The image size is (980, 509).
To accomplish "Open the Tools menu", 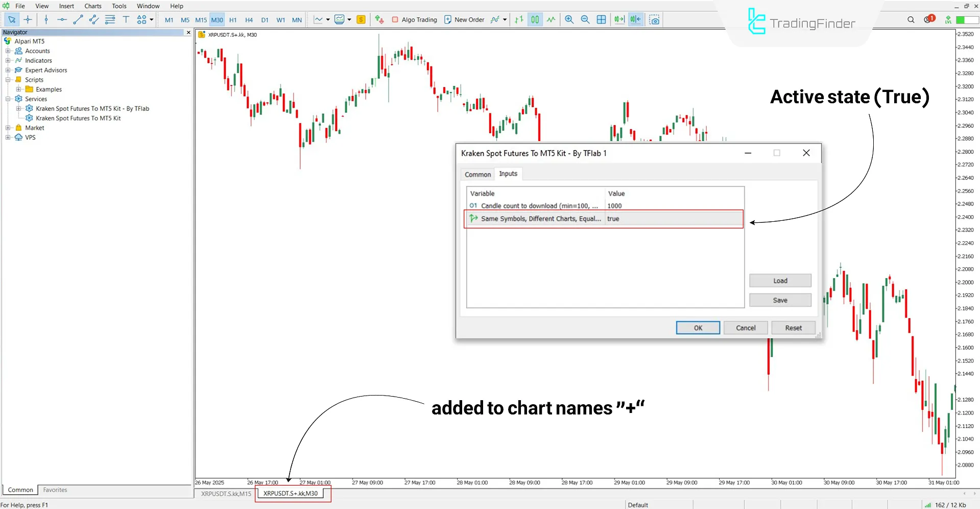I will pyautogui.click(x=119, y=6).
